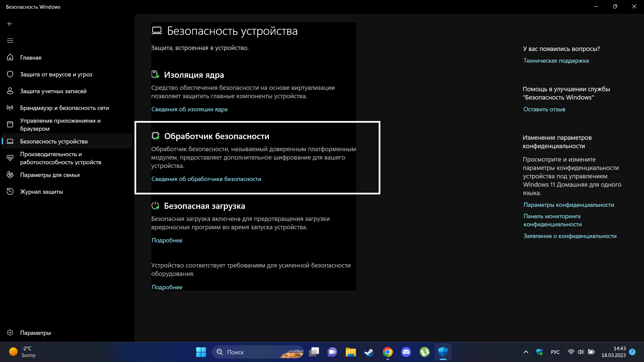Viewport: 644px width, 362px height.
Task: Open Параметры at sidebar bottom
Action: [x=67, y=333]
